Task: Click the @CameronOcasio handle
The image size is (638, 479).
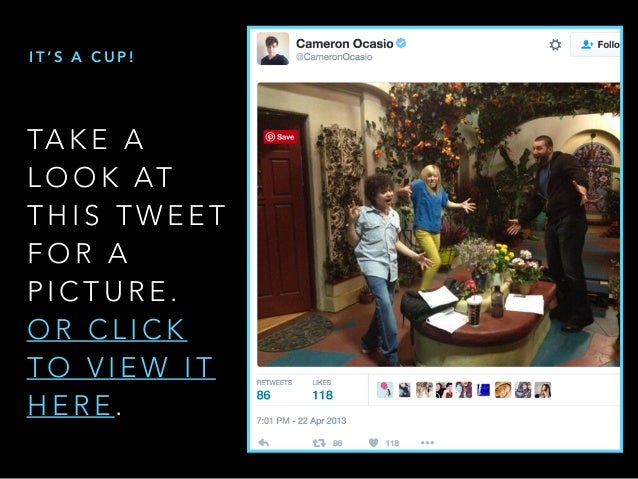Action: (334, 57)
